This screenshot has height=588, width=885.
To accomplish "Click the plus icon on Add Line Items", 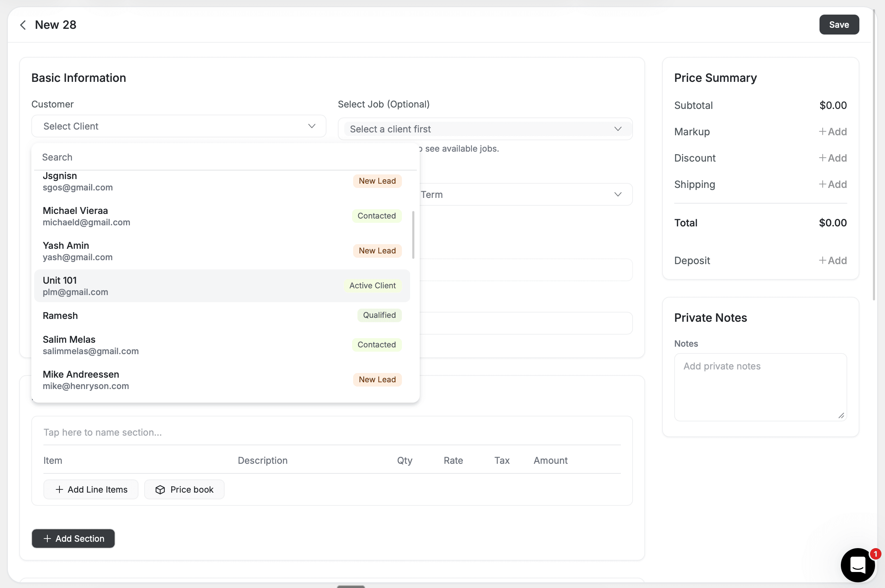I will tap(59, 489).
